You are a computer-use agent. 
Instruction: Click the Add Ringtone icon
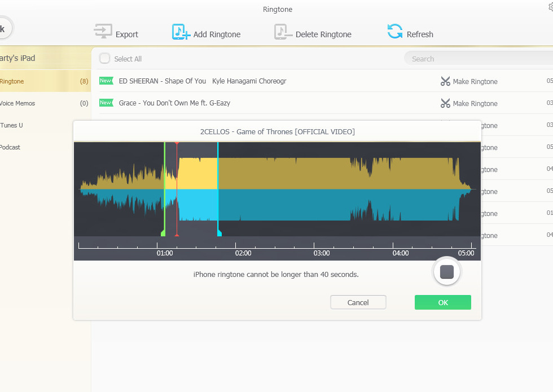click(x=181, y=32)
